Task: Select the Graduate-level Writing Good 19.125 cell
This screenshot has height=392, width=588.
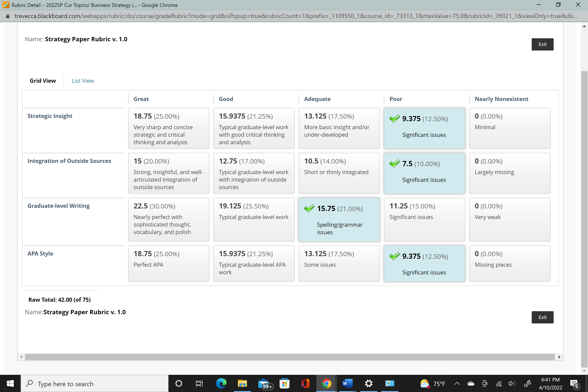Action: (x=254, y=219)
